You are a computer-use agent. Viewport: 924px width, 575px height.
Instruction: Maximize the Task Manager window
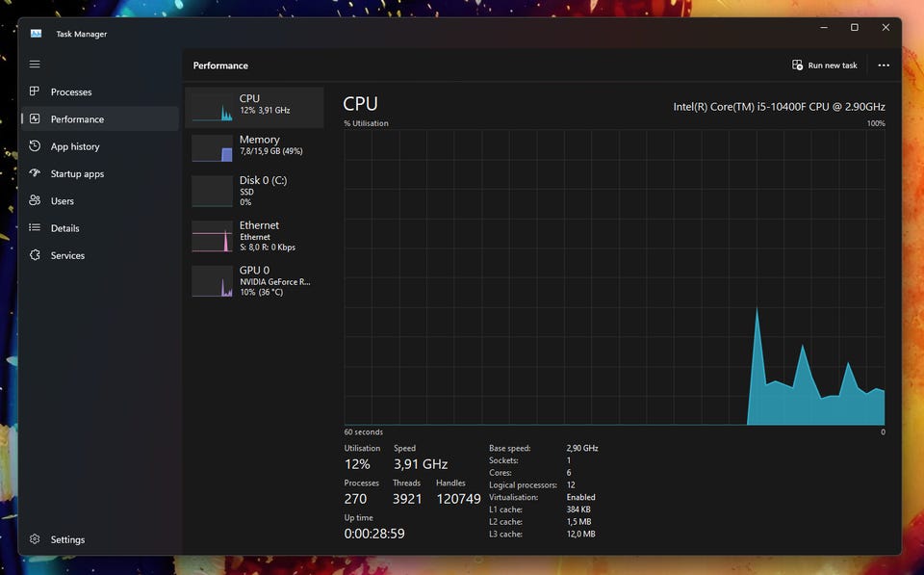click(x=855, y=27)
